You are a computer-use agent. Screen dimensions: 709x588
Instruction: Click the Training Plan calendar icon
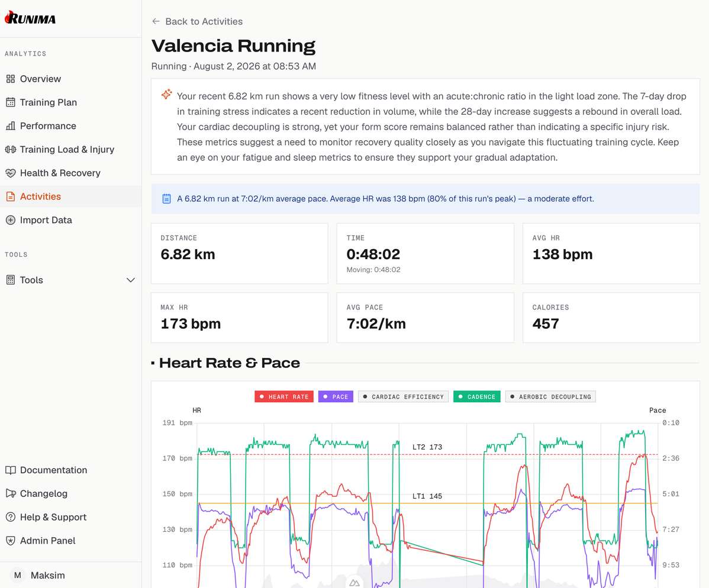(x=11, y=102)
